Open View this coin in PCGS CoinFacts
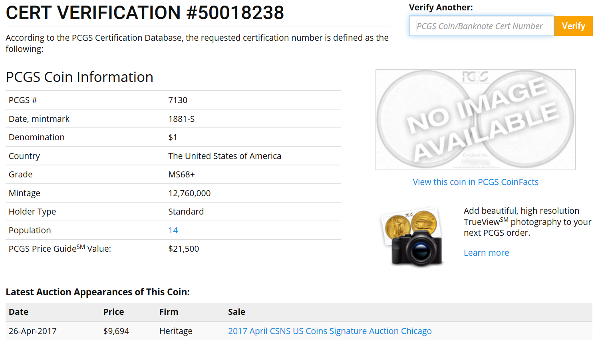The height and width of the screenshot is (364, 606). tap(475, 182)
